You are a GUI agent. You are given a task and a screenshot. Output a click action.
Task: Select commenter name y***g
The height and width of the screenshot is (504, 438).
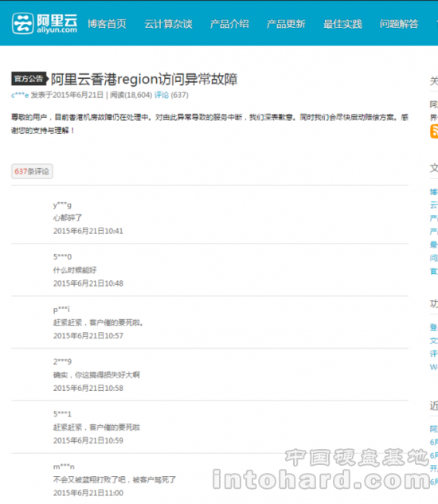[x=62, y=205]
